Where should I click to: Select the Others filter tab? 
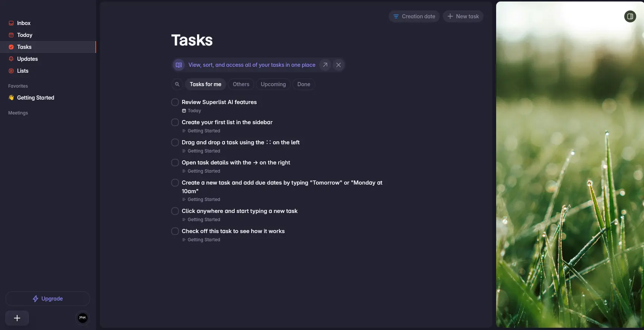click(x=241, y=84)
